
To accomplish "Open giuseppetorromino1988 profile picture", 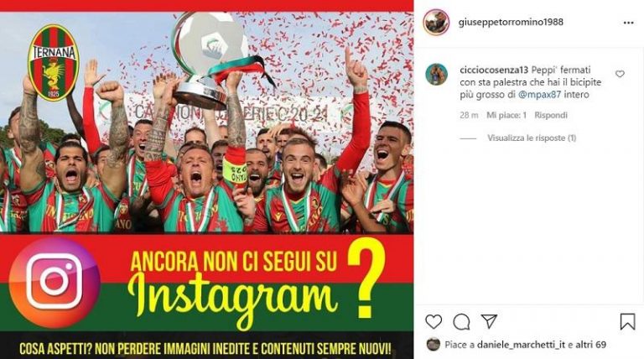I will tap(436, 22).
